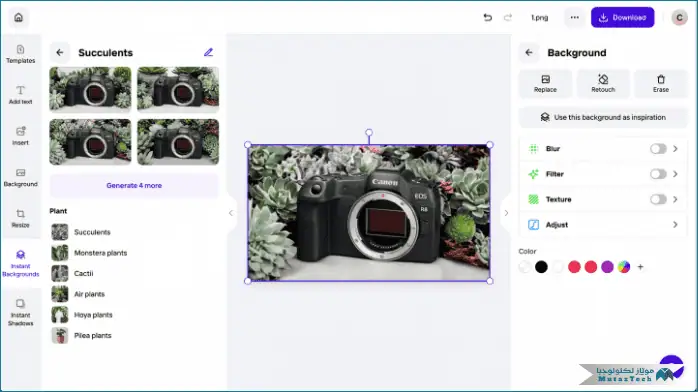Go back from Background panel
This screenshot has height=392, width=698.
(x=529, y=53)
